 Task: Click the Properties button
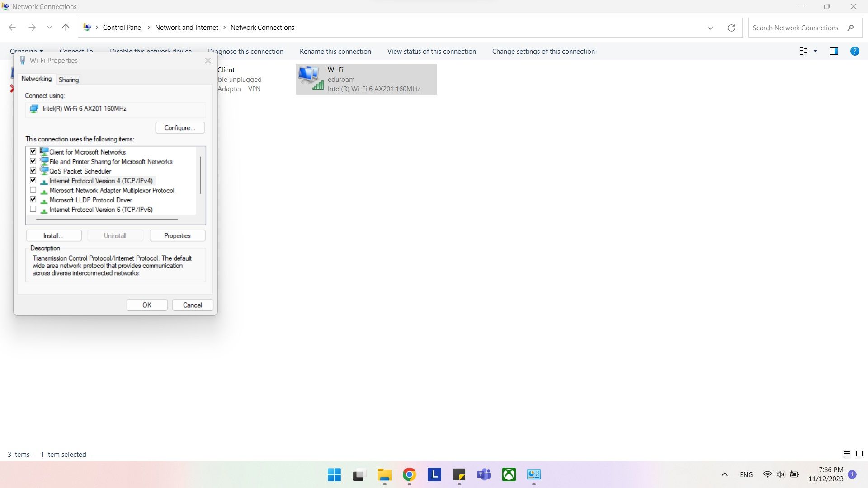pos(177,235)
